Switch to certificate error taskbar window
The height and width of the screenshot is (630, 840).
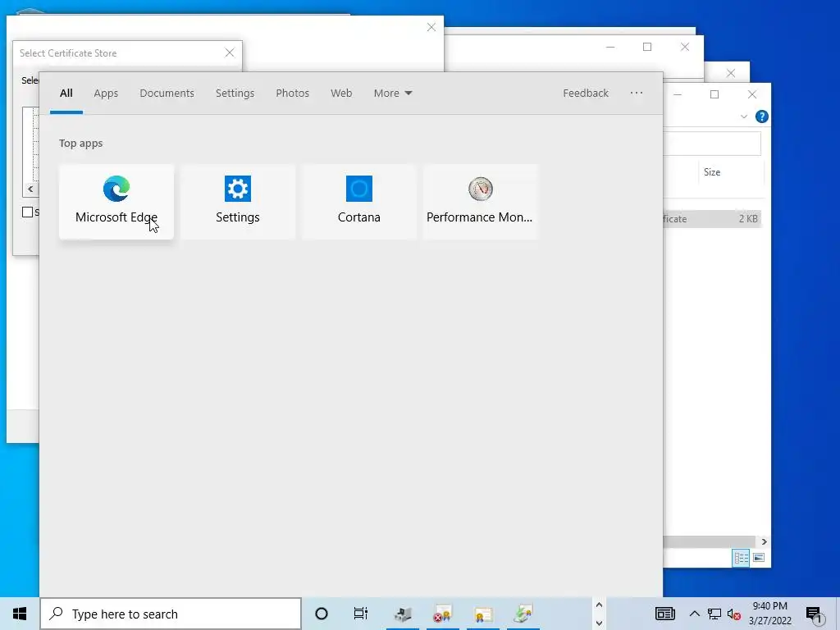pyautogui.click(x=443, y=614)
